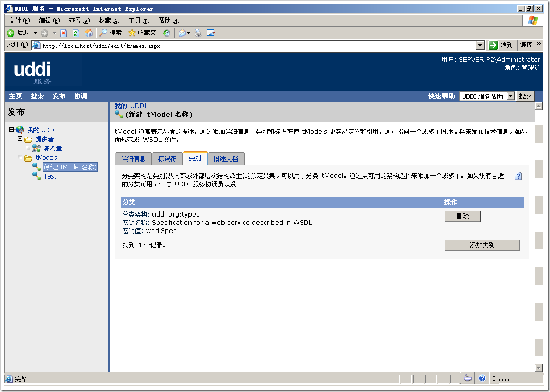Open the Back button history dropdown arrow
The height and width of the screenshot is (392, 550).
(x=35, y=33)
